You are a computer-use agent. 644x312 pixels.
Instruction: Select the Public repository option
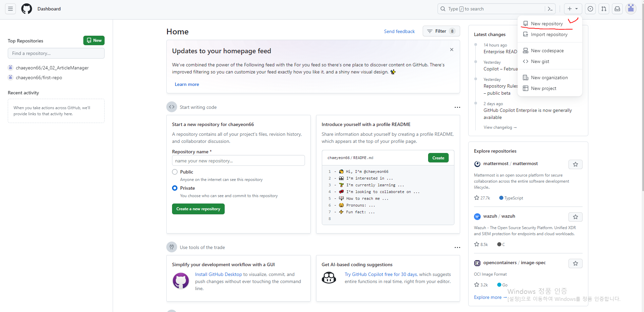(x=175, y=172)
